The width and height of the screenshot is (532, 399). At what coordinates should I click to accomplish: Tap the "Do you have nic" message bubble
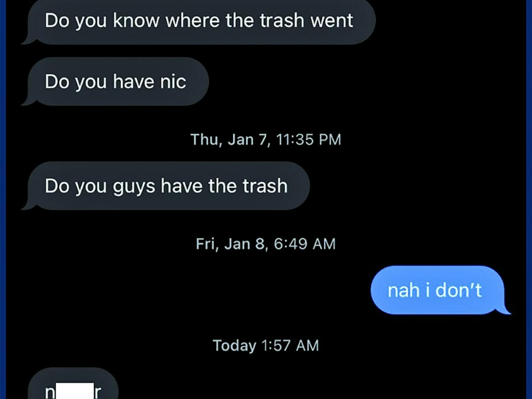117,82
